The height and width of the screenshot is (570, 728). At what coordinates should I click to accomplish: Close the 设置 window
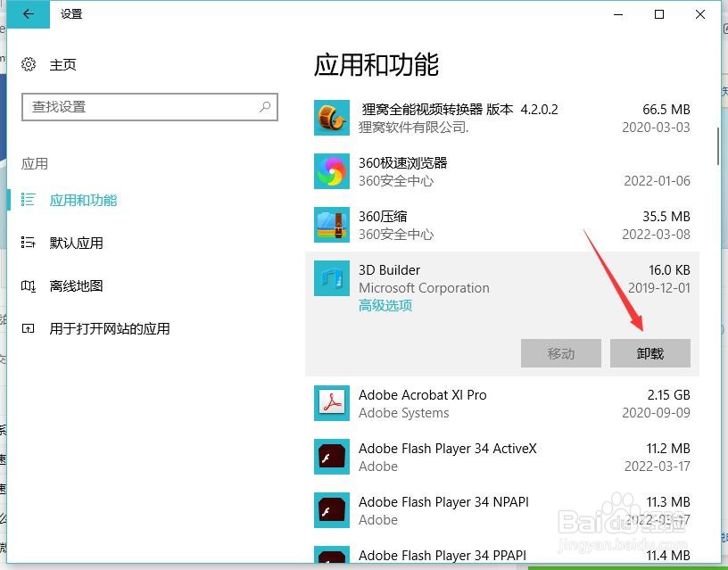(700, 14)
